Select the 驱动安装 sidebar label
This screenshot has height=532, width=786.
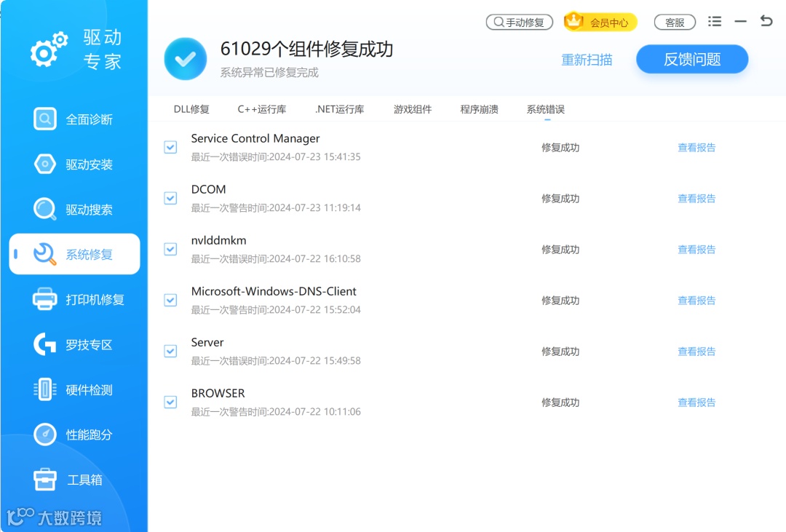[x=90, y=164]
